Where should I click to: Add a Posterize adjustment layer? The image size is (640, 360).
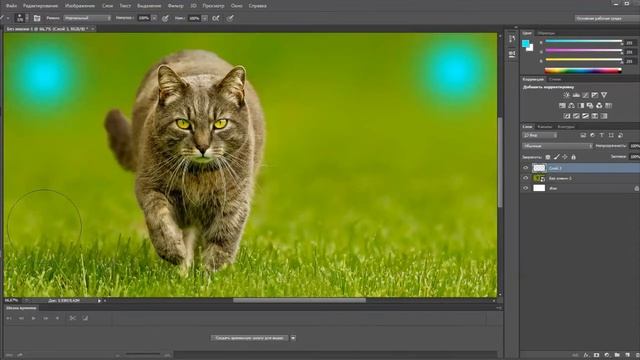click(x=576, y=116)
